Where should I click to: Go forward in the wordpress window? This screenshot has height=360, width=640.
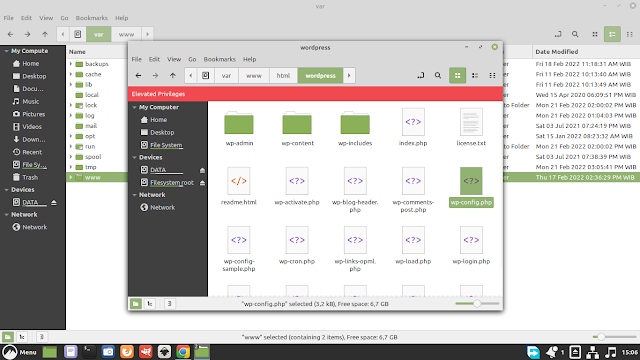(156, 76)
